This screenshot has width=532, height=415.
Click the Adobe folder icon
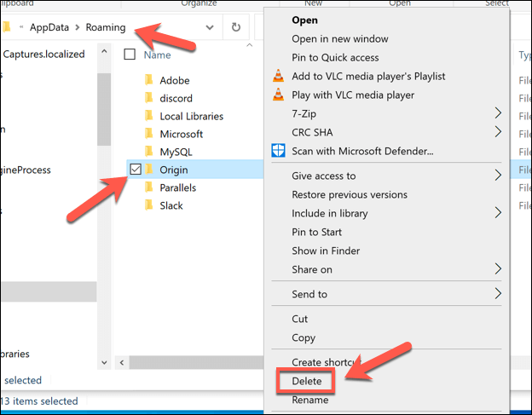click(x=148, y=80)
